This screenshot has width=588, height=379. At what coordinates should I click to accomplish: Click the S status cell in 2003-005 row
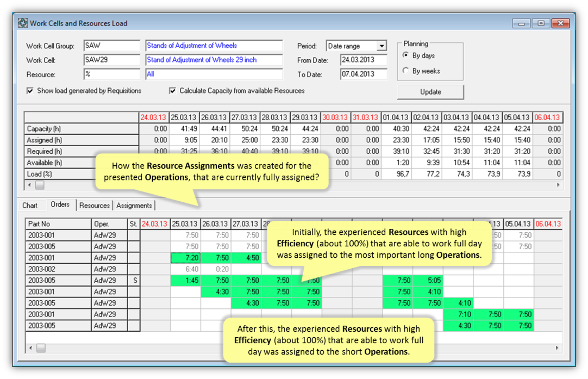134,281
